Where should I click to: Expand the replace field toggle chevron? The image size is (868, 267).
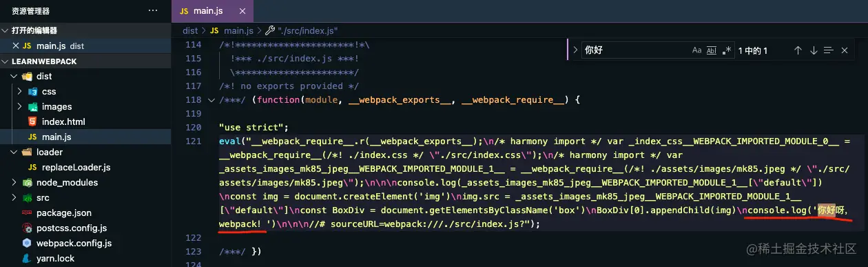click(575, 50)
